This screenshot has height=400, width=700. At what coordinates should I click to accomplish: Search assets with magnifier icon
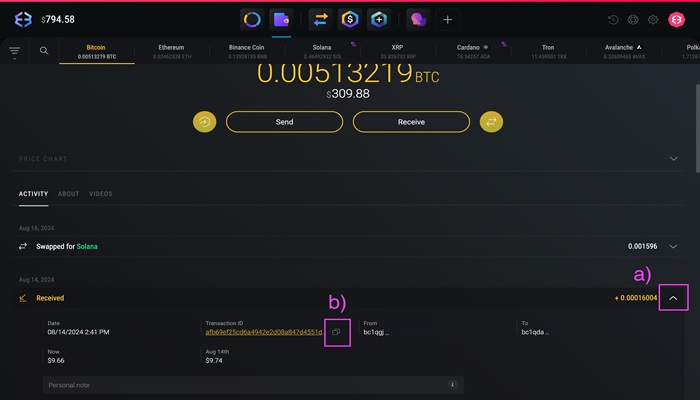(x=44, y=50)
